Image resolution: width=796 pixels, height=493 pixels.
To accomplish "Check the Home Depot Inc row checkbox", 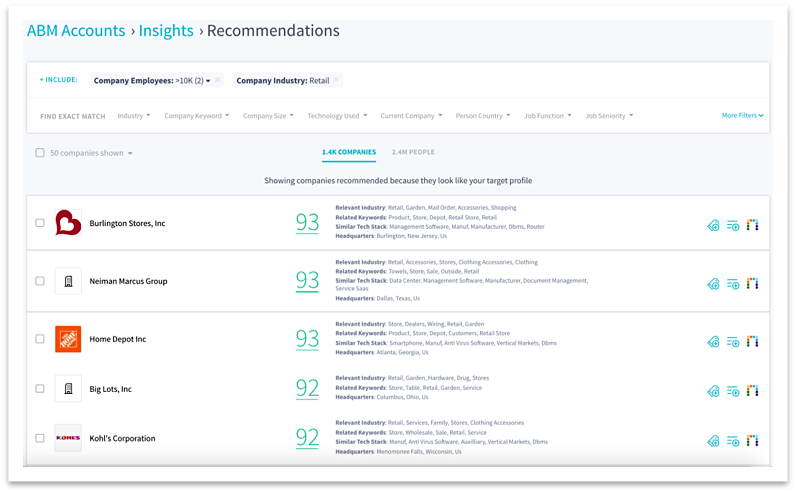I will [40, 339].
